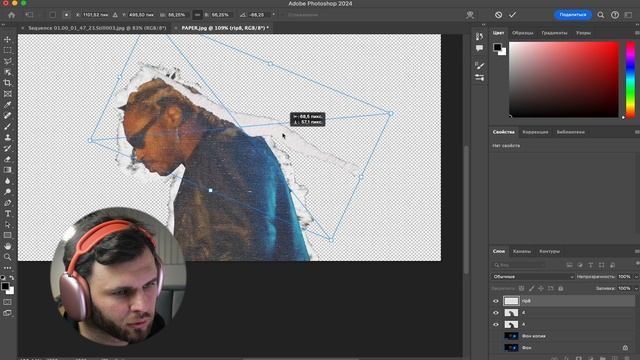Hide the second layer eye icon
This screenshot has height=360, width=640.
[496, 313]
